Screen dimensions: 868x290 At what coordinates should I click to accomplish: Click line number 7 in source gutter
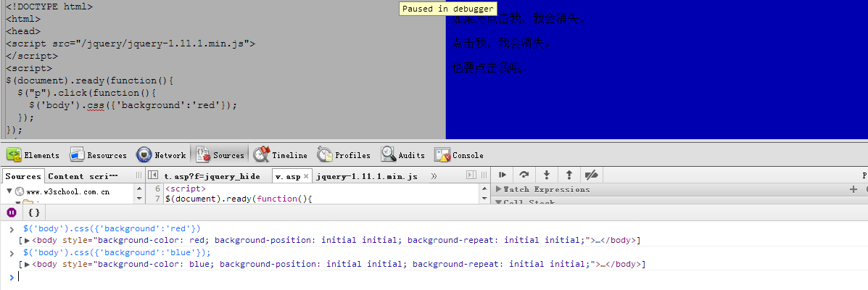[158, 199]
